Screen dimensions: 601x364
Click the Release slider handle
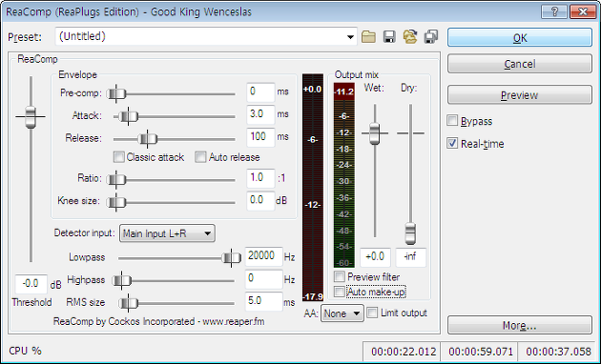(148, 139)
